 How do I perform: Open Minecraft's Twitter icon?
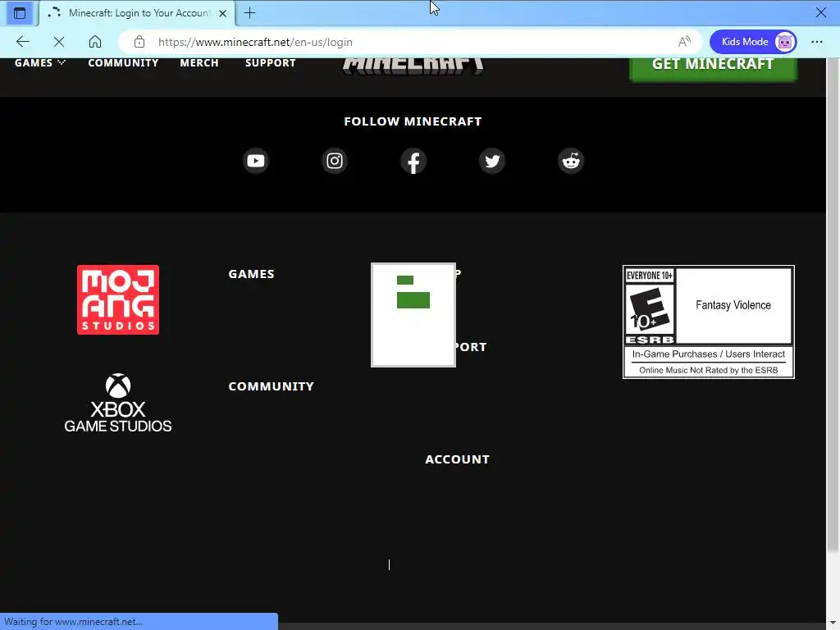point(492,161)
